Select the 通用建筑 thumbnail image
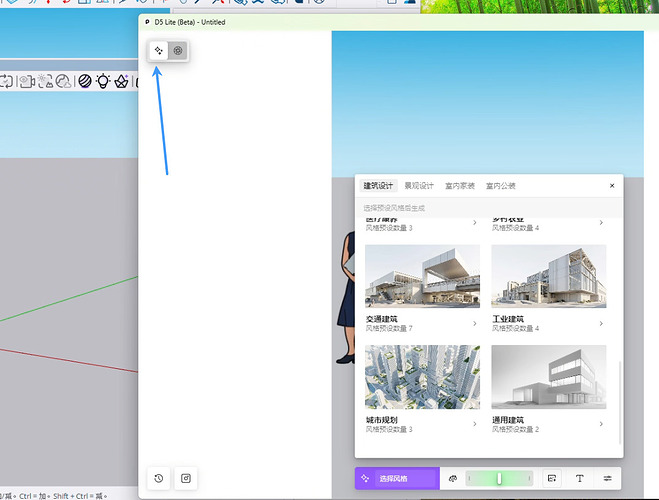 pyautogui.click(x=548, y=377)
